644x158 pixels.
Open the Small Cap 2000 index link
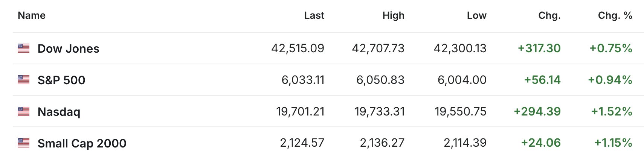tap(82, 143)
